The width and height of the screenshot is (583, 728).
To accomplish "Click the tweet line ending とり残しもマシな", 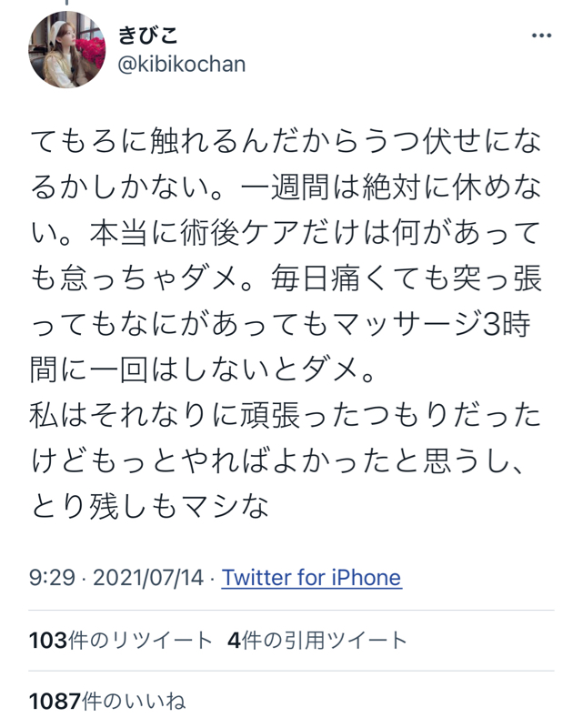I will tap(149, 506).
